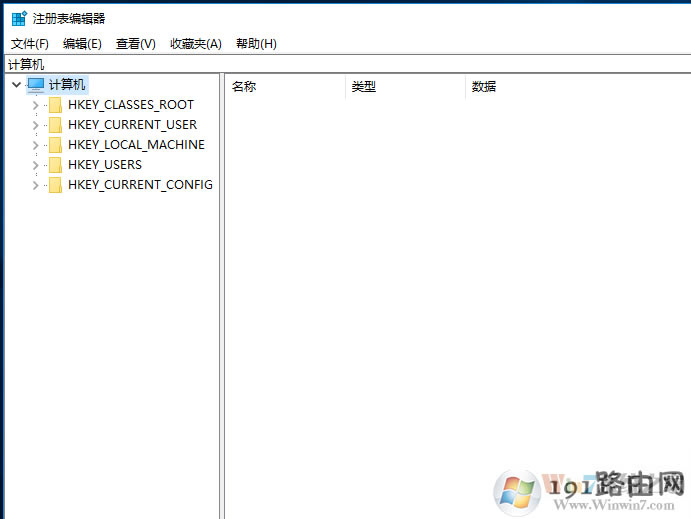Viewport: 691px width, 519px height.
Task: Expand the HKEY_CLASSES_ROOT key
Action: [36, 105]
